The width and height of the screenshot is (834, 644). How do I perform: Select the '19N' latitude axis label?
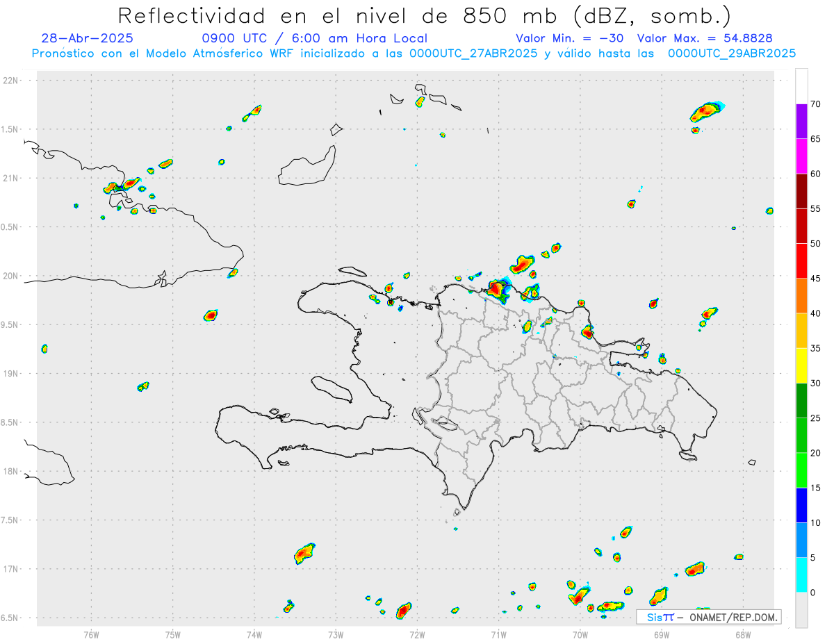click(x=11, y=373)
